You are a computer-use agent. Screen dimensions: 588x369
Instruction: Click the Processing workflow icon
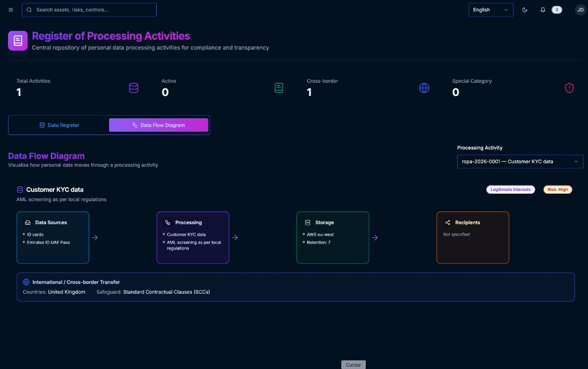(168, 222)
